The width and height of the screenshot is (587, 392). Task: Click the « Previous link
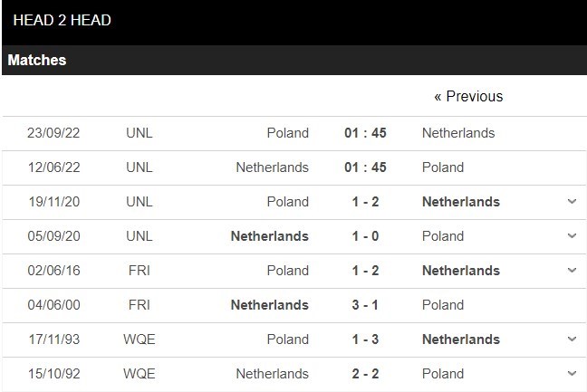468,97
